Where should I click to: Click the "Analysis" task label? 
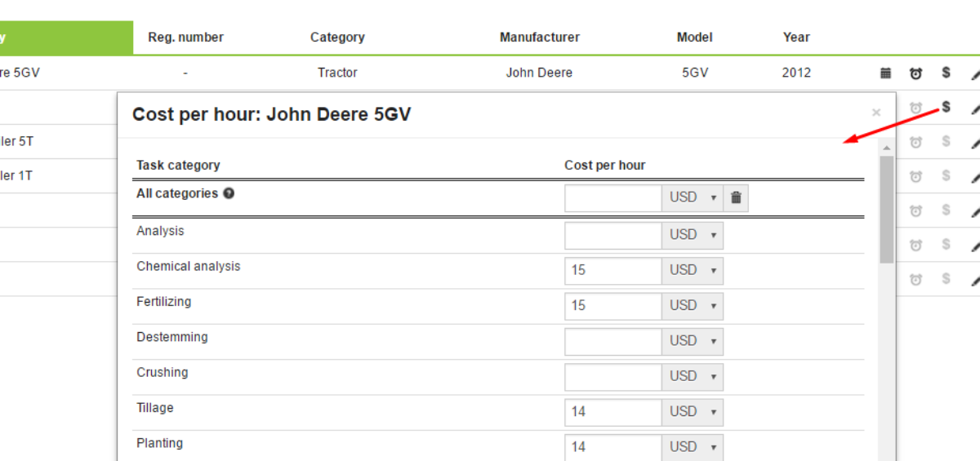click(160, 231)
